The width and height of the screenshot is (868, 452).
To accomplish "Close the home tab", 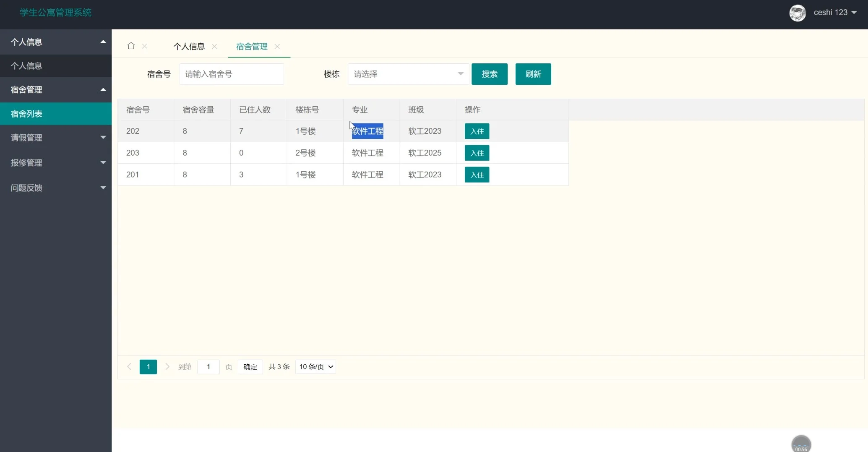I will coord(145,46).
